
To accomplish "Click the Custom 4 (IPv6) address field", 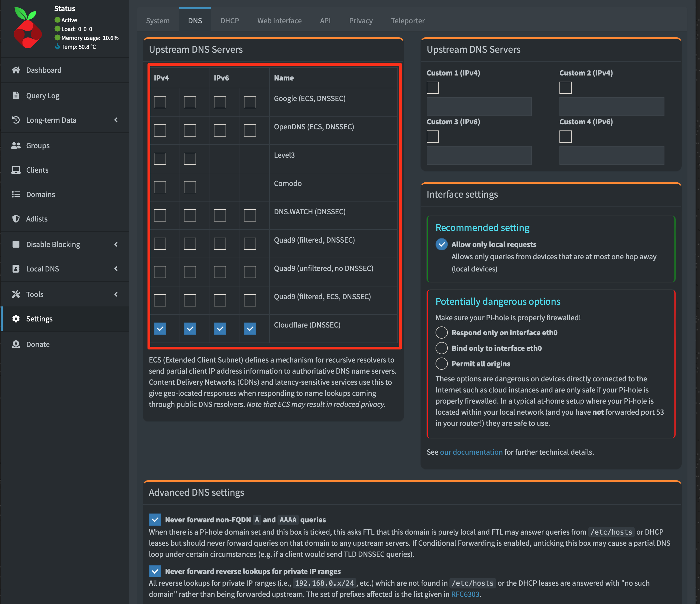I will point(612,155).
